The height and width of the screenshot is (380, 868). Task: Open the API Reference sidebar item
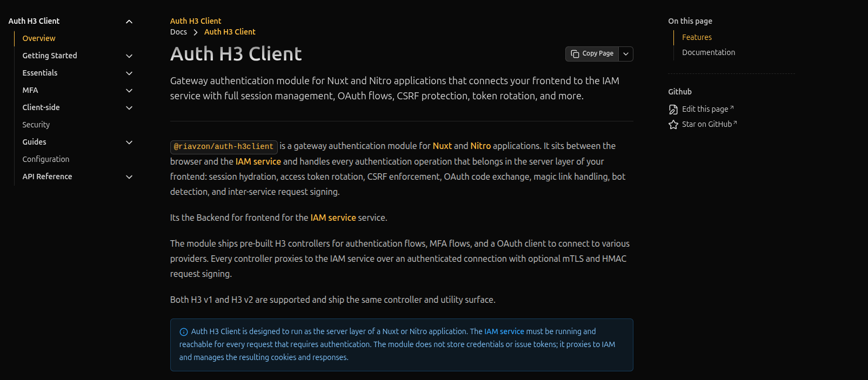pyautogui.click(x=47, y=177)
